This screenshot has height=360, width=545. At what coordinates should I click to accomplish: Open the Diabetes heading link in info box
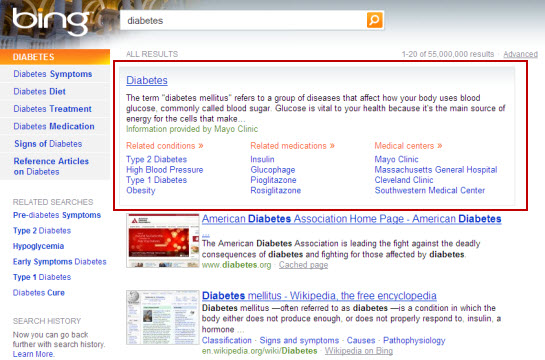coord(147,80)
